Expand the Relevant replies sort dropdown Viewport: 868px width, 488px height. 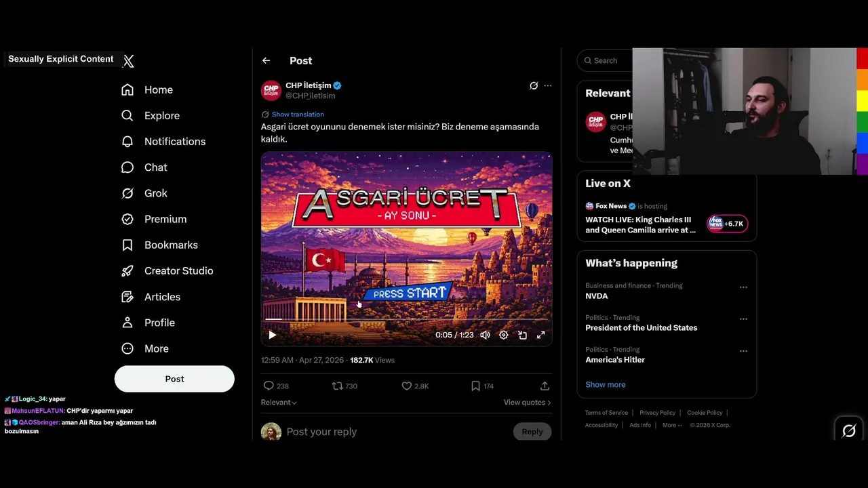click(x=279, y=402)
